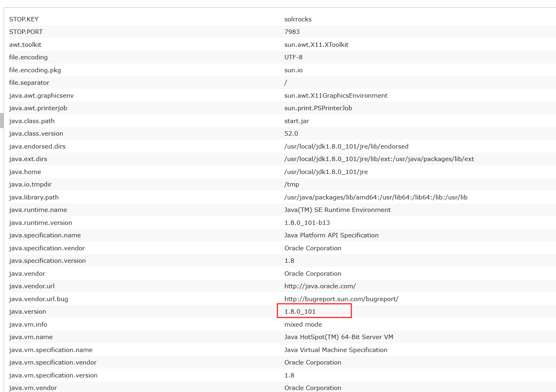Select the UTF-8 file encoding value

(293, 57)
